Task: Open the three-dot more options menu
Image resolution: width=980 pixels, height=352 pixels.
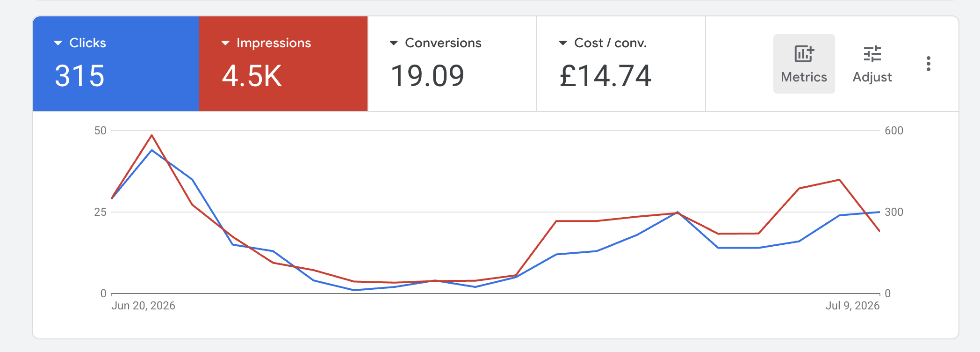Action: tap(929, 64)
